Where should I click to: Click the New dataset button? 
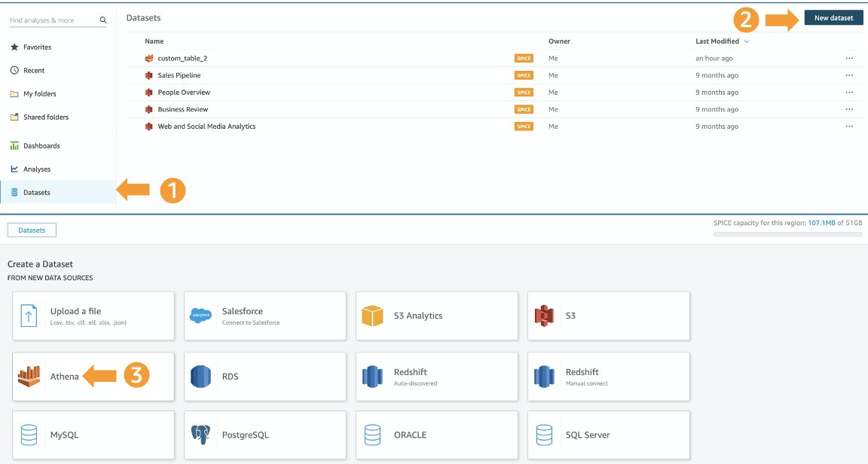click(833, 18)
